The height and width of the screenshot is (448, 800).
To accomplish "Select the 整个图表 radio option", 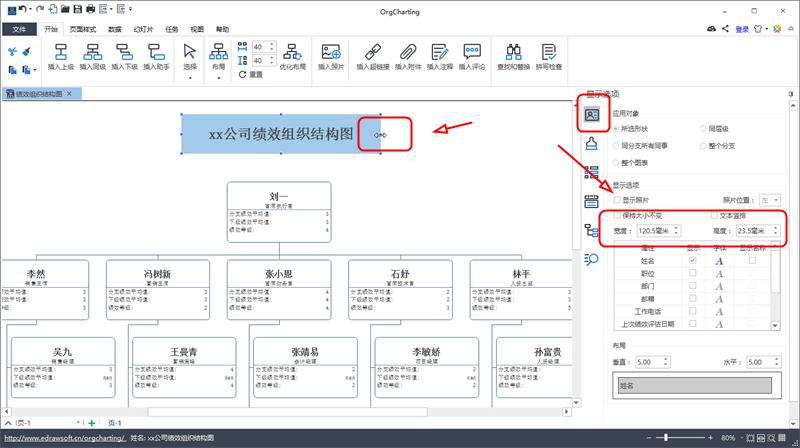I will (617, 162).
